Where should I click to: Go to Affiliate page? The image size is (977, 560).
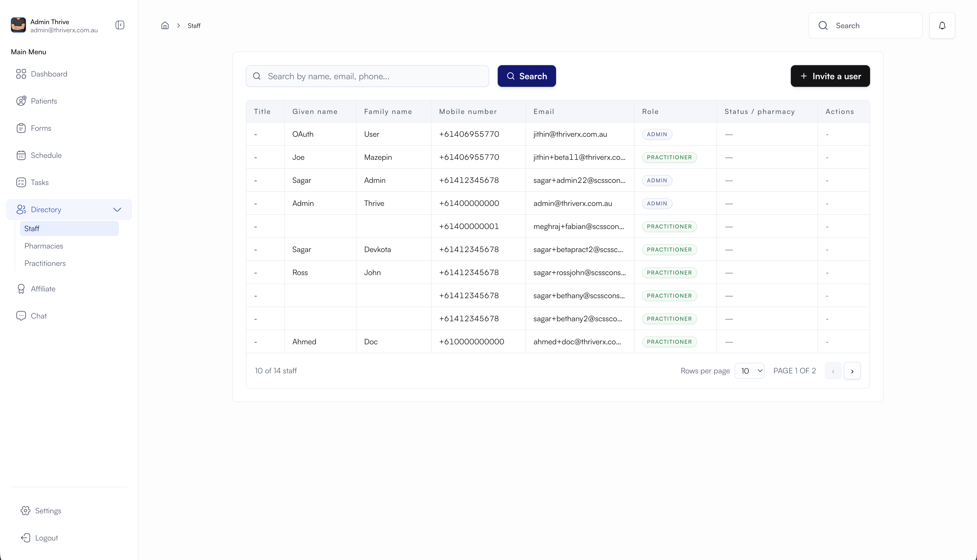(43, 289)
